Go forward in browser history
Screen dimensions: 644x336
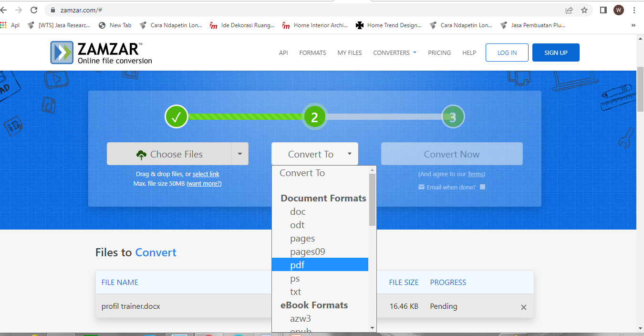tap(19, 10)
